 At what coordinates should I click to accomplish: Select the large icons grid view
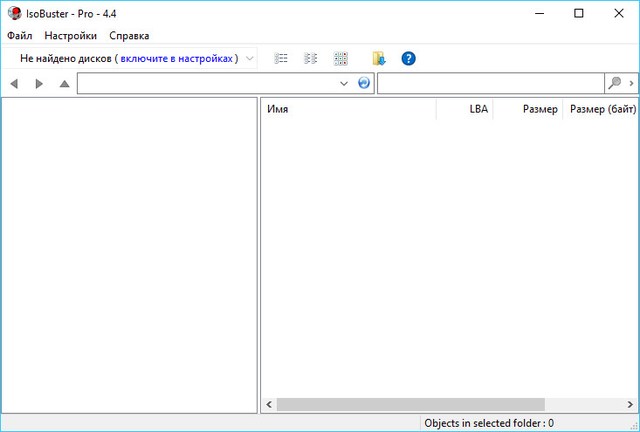click(x=341, y=59)
